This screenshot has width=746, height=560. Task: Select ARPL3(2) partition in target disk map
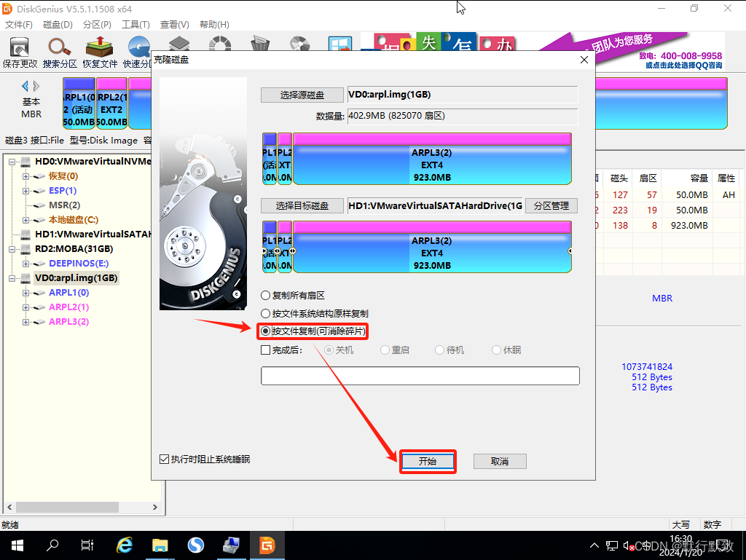click(432, 247)
